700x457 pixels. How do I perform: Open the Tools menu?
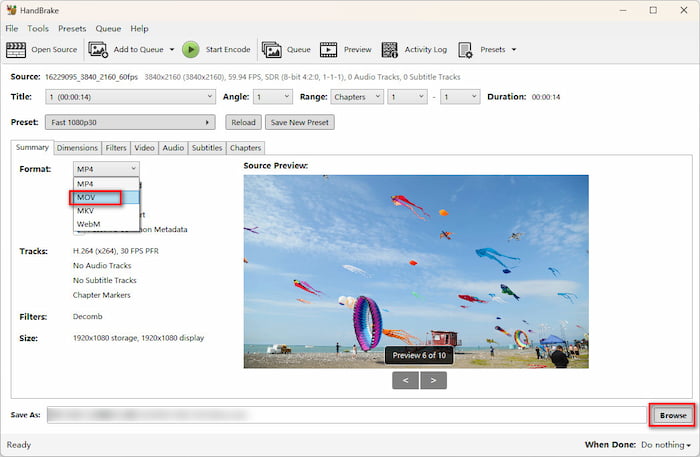pos(38,29)
